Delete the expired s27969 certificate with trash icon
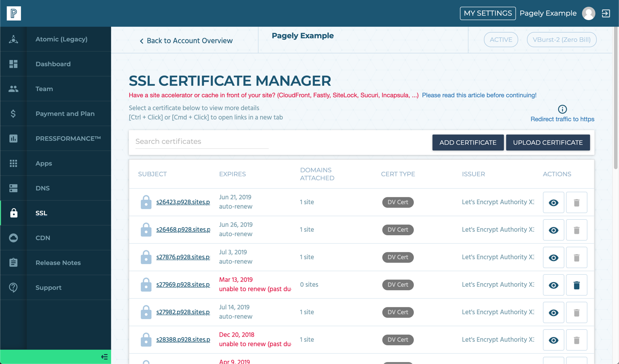The width and height of the screenshot is (619, 364). pos(576,285)
